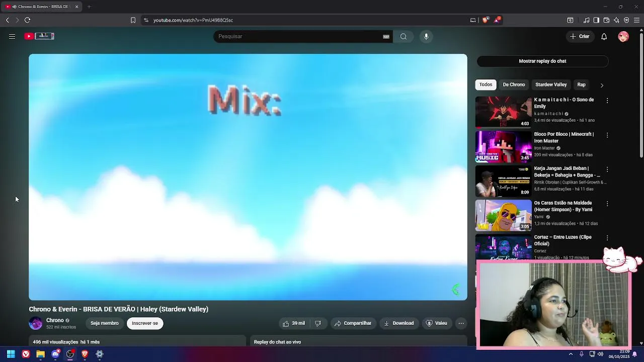Open site information icon beside the URL
The image size is (644, 362).
coord(146,20)
